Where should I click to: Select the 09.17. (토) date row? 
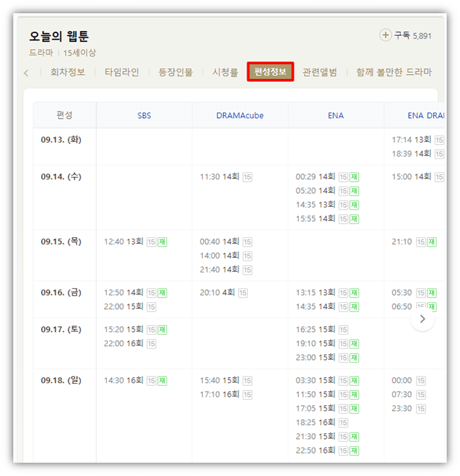coord(61,329)
